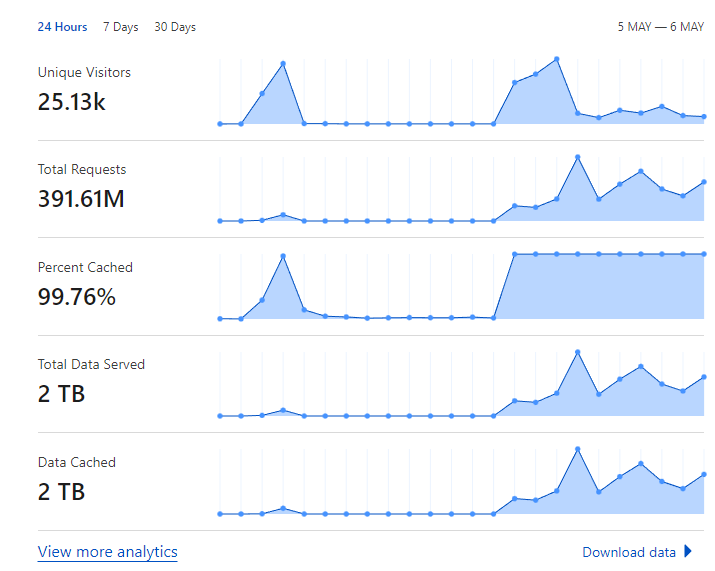Click the early spike peak in Percent Cached chart

click(x=283, y=256)
